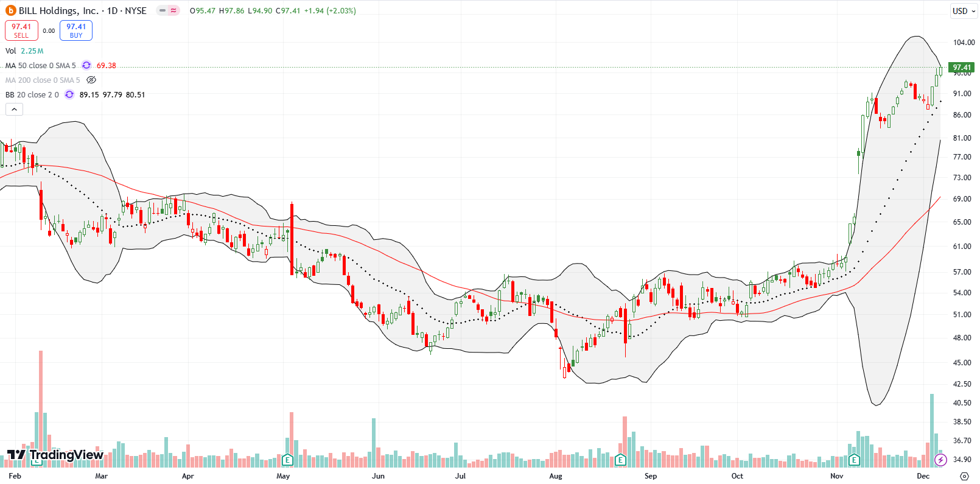
Task: Click the 48.00 label on the price scale
Action: (962, 338)
